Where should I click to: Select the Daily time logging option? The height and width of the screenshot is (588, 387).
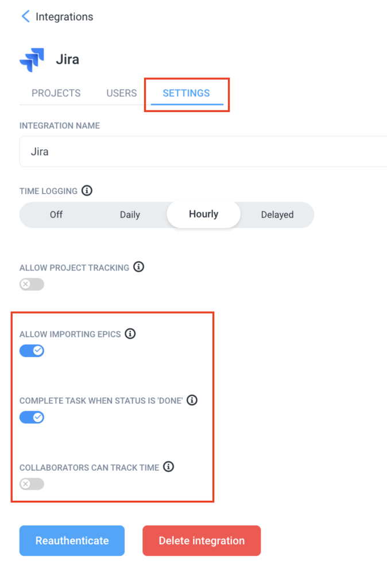click(x=130, y=214)
